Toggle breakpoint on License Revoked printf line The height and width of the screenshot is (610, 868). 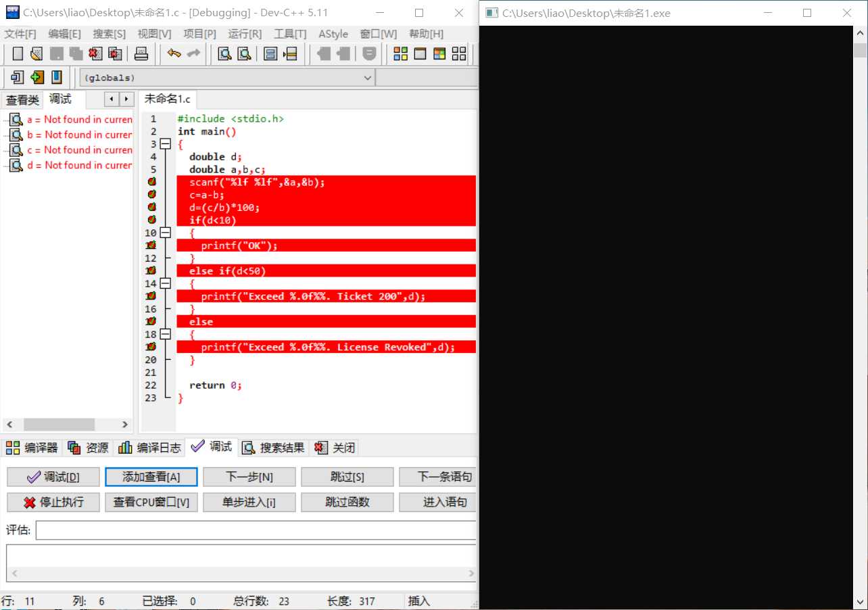(151, 347)
